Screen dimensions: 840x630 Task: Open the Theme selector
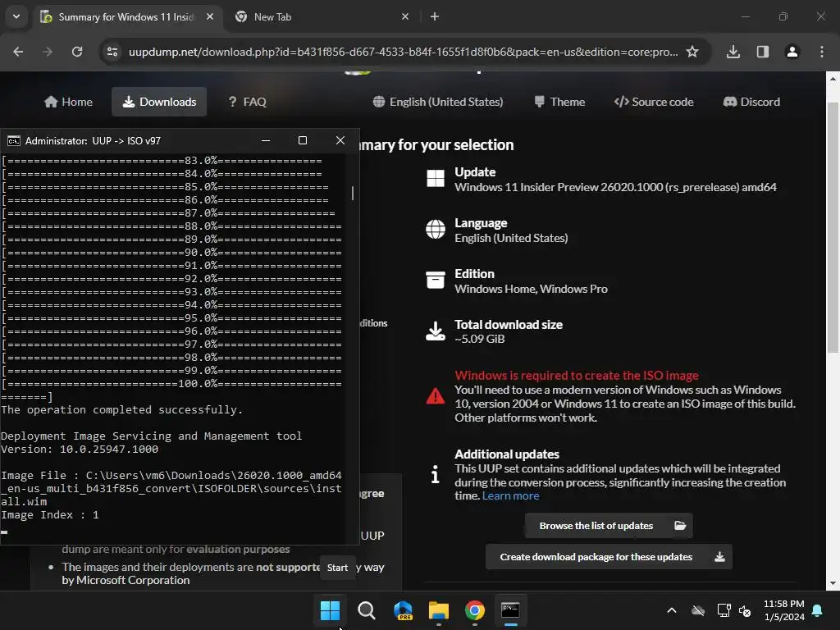pyautogui.click(x=559, y=102)
